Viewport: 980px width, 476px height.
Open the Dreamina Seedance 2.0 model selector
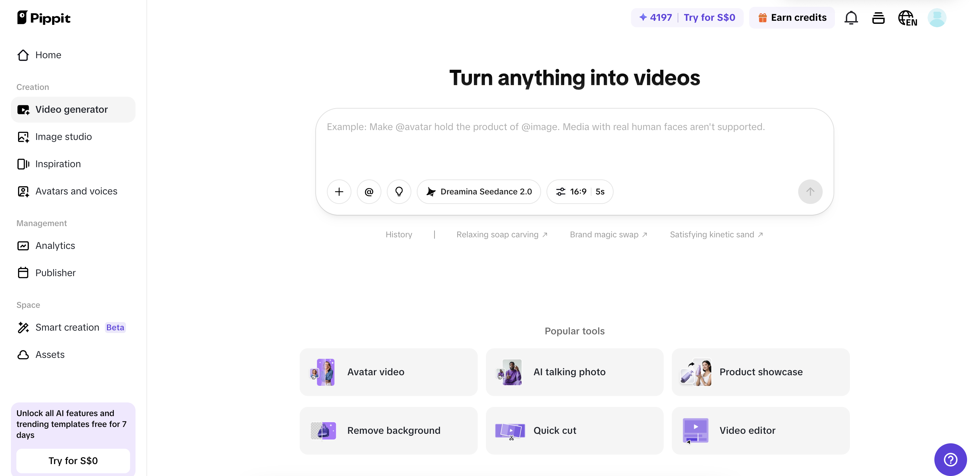click(x=478, y=191)
